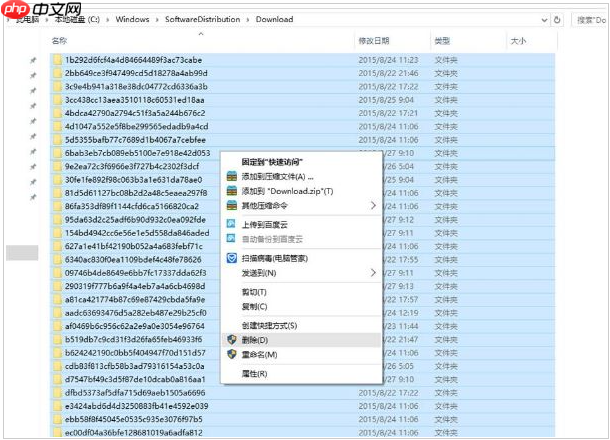Click folder icon of 5d5355bafb77c7689d1b4067a7cebfee
This screenshot has width=610, height=440.
click(57, 140)
